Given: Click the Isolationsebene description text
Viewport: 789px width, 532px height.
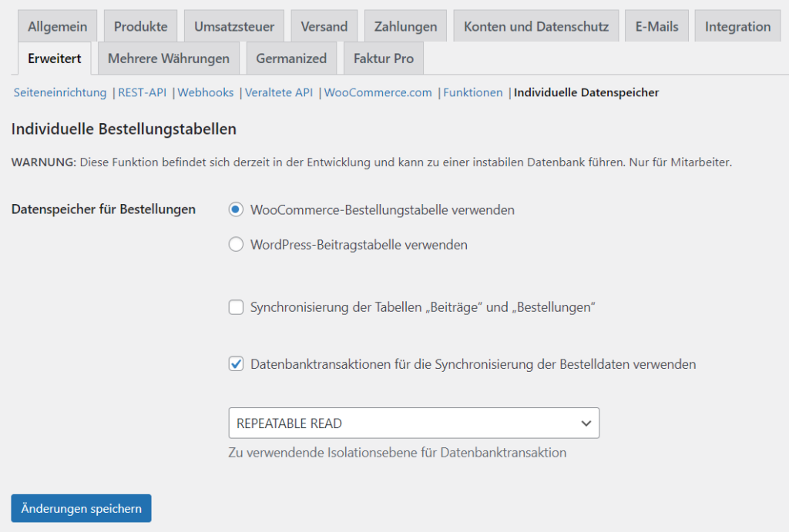Looking at the screenshot, I should point(398,453).
